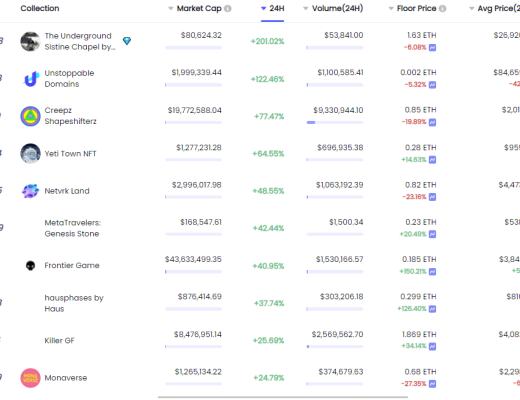This screenshot has width=520, height=400.
Task: Open floor price chart icon for hausphases
Action: coord(432,309)
